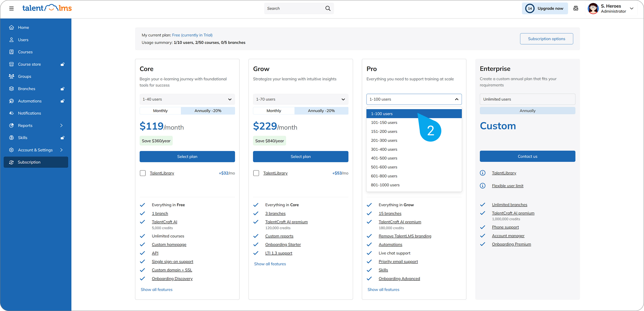Screen dimensions: 644x311
Task: Click the Automations sidebar icon
Action: tap(11, 101)
